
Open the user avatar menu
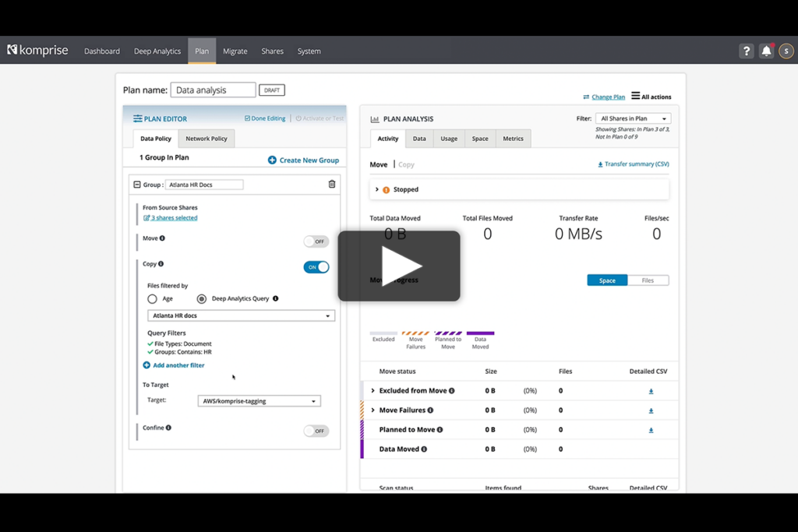(786, 50)
